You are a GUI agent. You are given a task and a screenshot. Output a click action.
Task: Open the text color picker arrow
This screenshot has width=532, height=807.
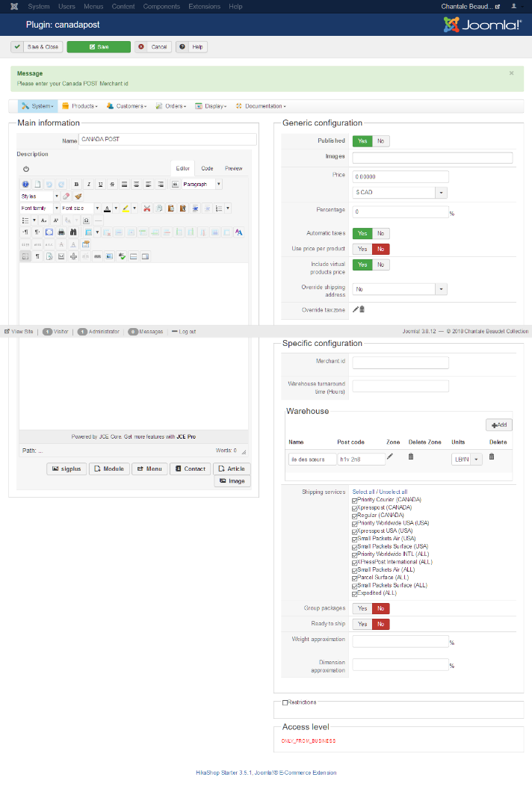[x=116, y=208]
